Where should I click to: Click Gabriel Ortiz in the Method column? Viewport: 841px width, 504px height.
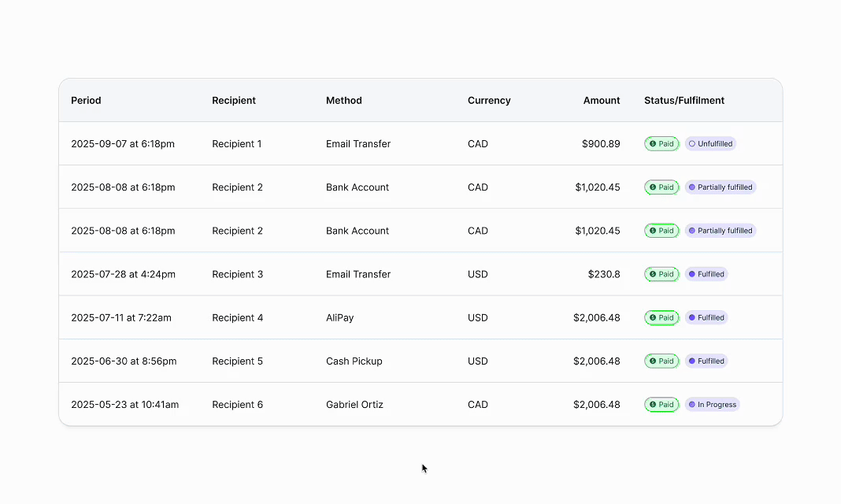tap(354, 404)
